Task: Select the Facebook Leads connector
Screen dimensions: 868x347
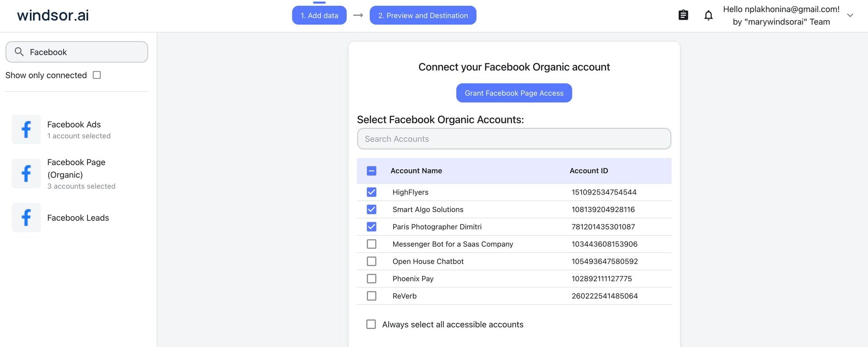Action: [x=77, y=217]
